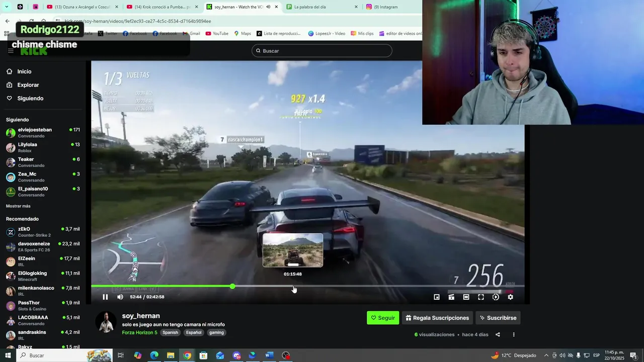Expand followed list with Mostrar más

18,206
